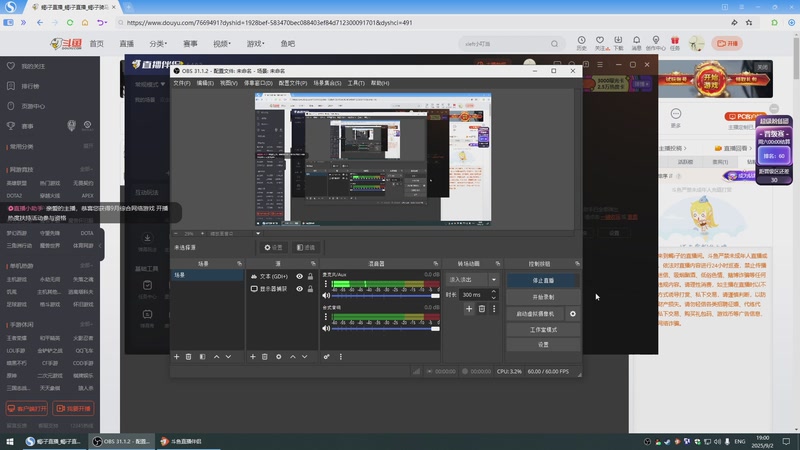Viewport: 800px width, 450px height.
Task: Move source up arrow in Sources panel
Action: [x=292, y=357]
